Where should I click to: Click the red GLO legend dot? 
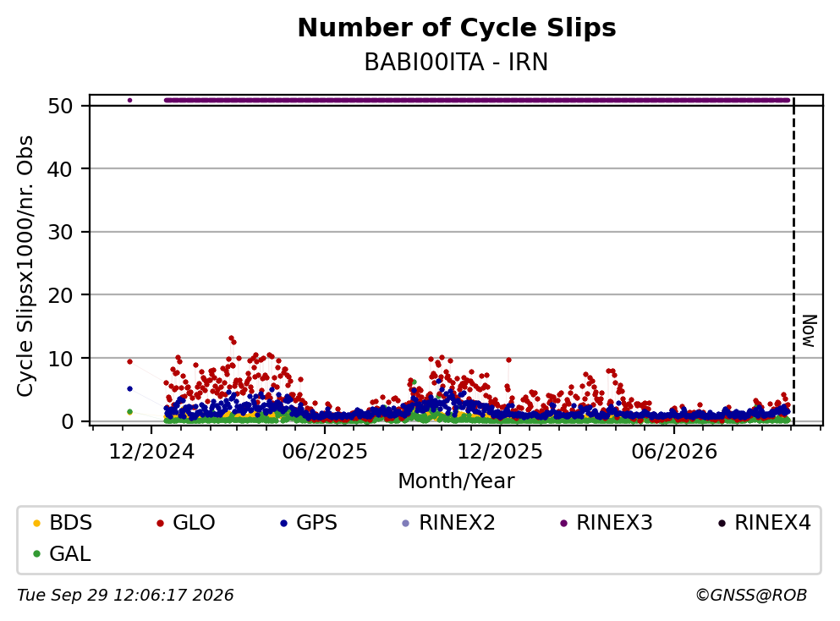pyautogui.click(x=160, y=523)
